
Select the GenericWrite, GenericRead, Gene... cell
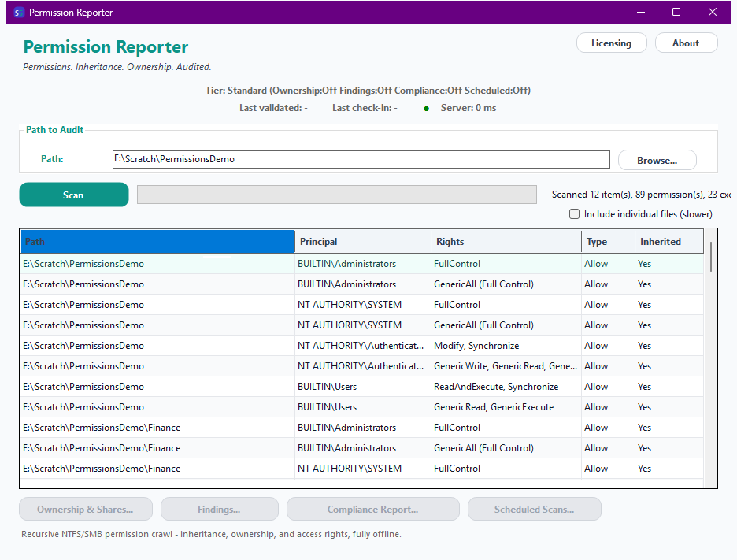click(506, 366)
